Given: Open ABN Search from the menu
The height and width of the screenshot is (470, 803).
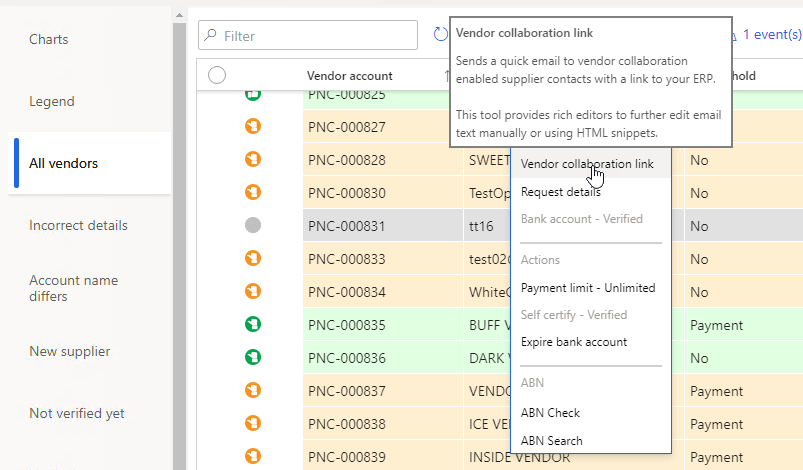Looking at the screenshot, I should point(552,441).
